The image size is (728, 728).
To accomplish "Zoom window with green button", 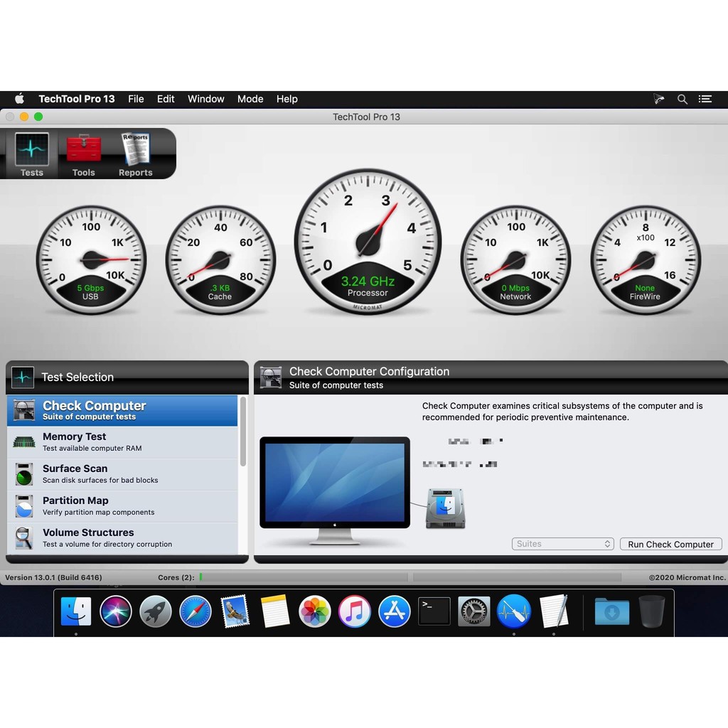I will click(38, 117).
